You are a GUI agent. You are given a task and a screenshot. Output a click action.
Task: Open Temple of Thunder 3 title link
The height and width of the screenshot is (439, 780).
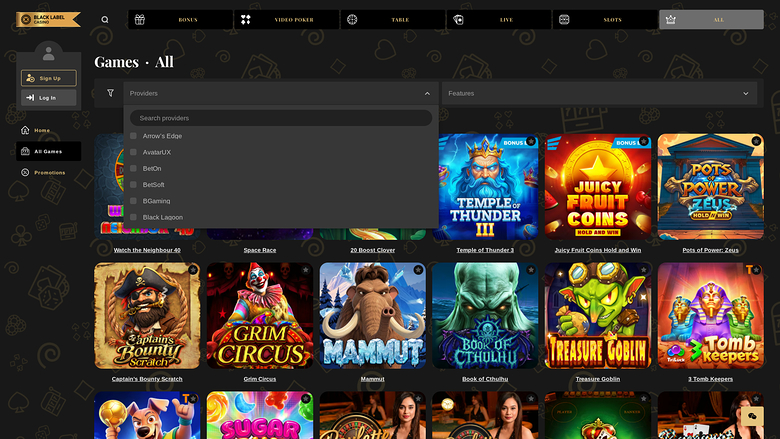(x=485, y=250)
